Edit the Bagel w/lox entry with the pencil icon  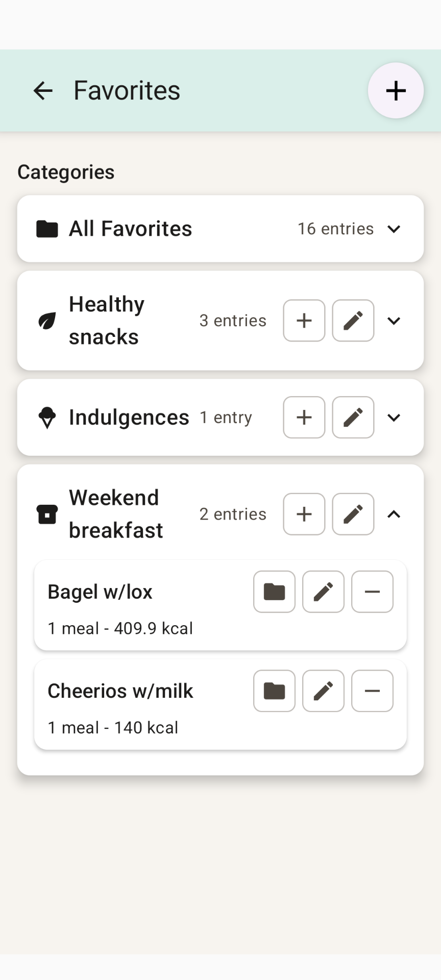[323, 592]
